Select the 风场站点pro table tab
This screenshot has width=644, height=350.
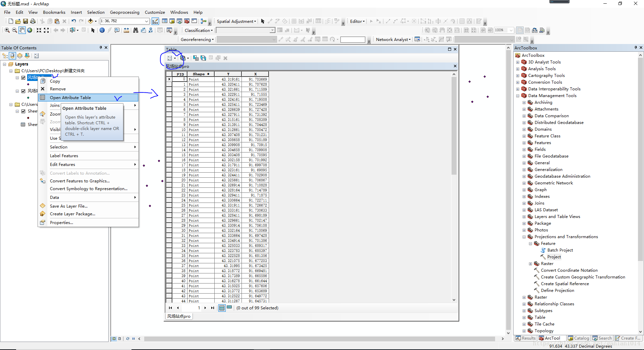pos(179,316)
